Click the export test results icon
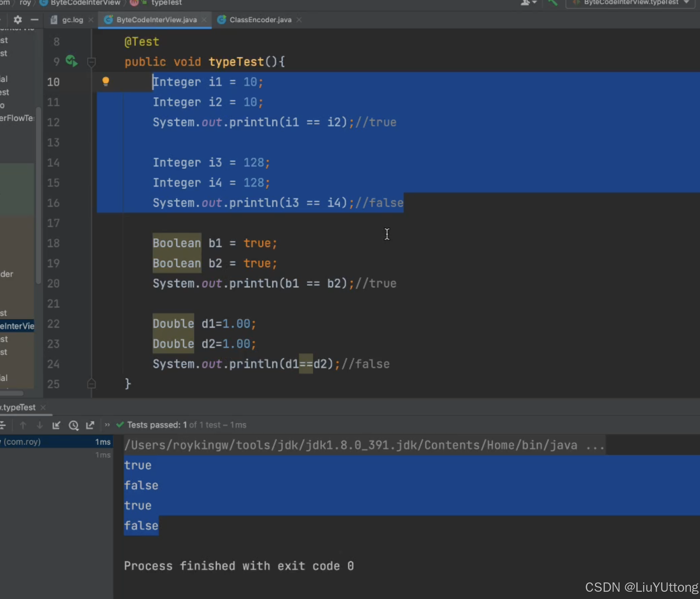The height and width of the screenshot is (599, 700). [90, 425]
